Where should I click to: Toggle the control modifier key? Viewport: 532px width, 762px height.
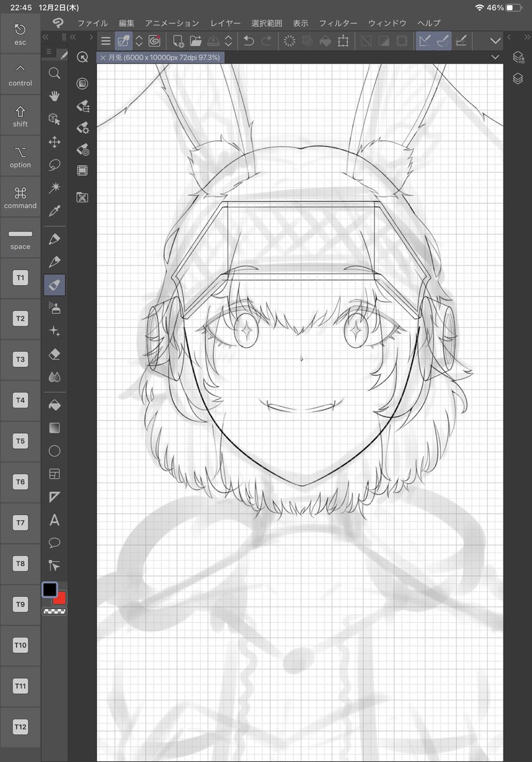pyautogui.click(x=20, y=75)
